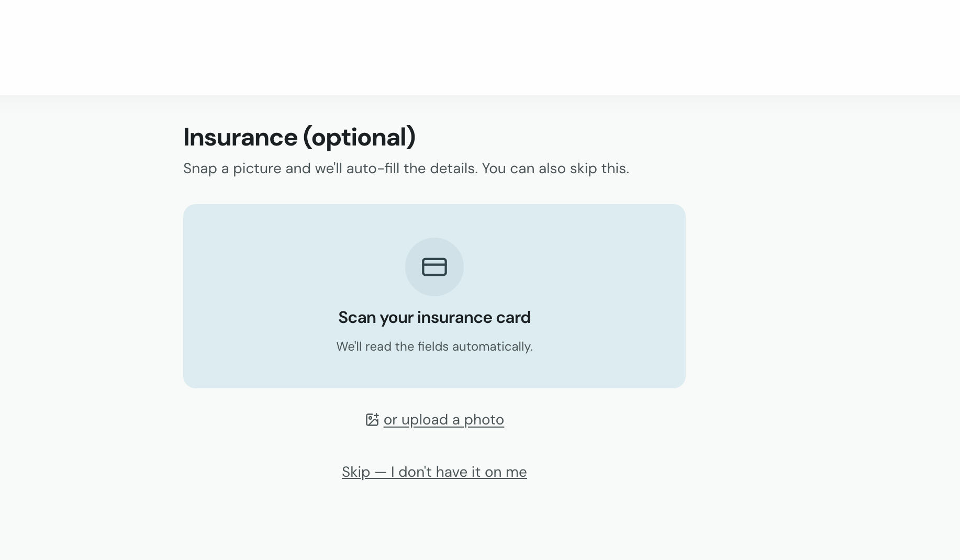Click the blank white header bar
The height and width of the screenshot is (560, 960).
point(480,47)
